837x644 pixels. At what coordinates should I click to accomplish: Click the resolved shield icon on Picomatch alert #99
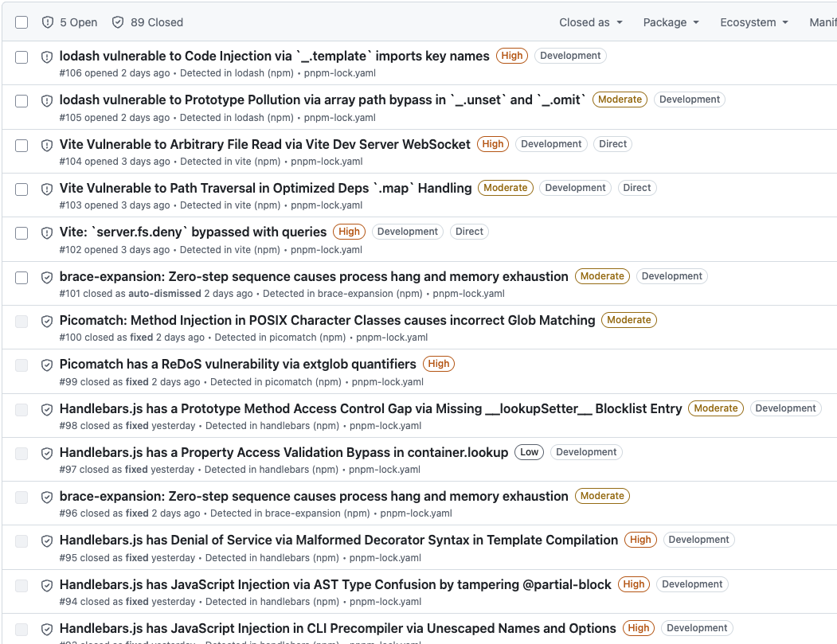pos(47,364)
